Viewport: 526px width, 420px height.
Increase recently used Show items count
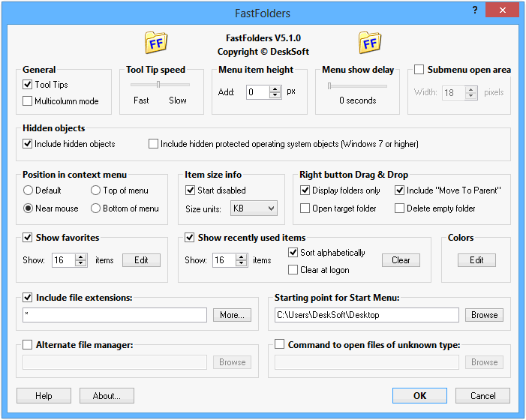click(x=241, y=257)
